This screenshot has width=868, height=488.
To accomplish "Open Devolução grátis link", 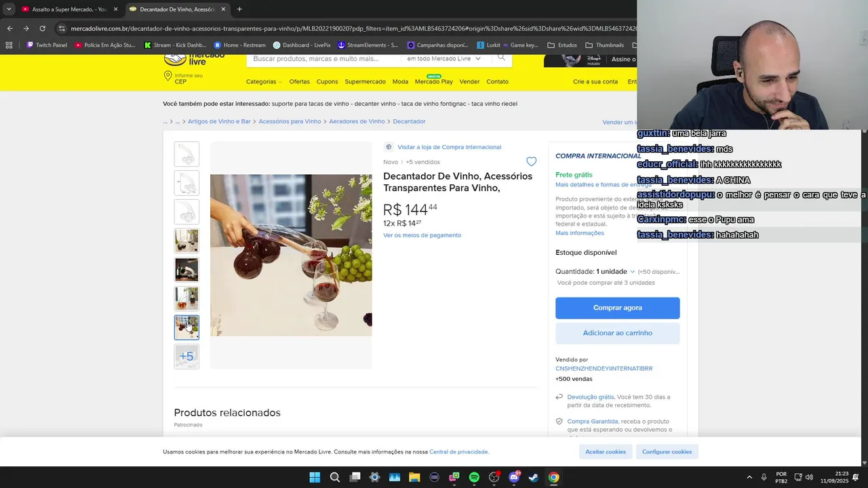I will pyautogui.click(x=591, y=397).
